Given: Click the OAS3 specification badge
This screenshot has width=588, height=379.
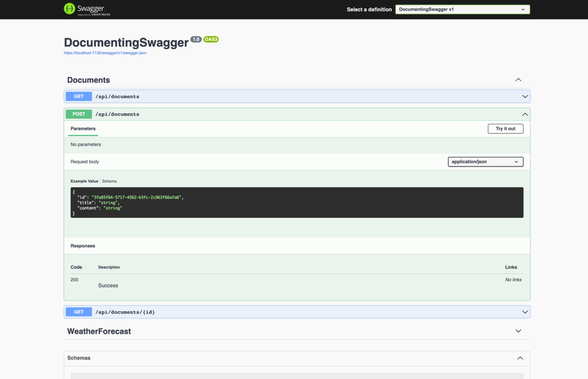Looking at the screenshot, I should [211, 39].
